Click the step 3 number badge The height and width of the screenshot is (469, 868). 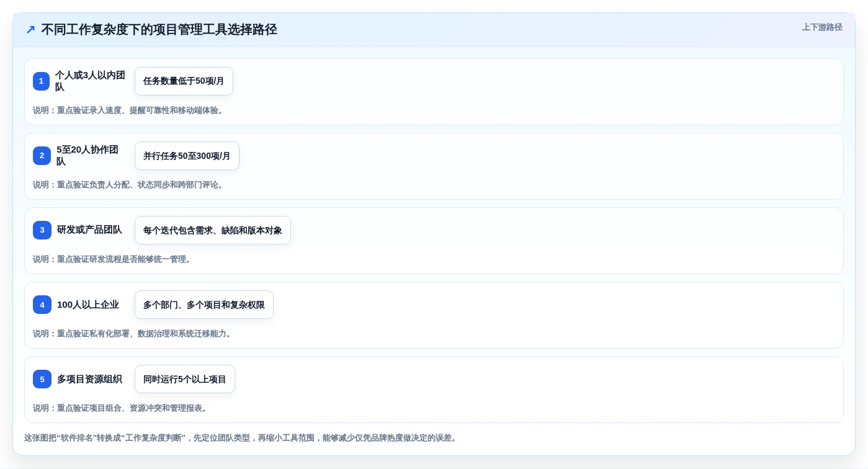pyautogui.click(x=42, y=230)
